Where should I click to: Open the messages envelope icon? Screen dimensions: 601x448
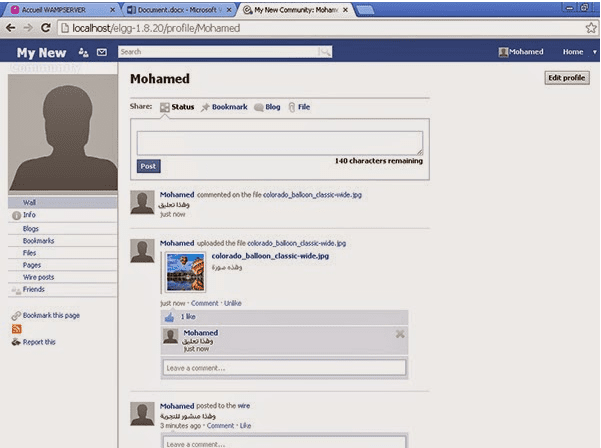[x=101, y=52]
